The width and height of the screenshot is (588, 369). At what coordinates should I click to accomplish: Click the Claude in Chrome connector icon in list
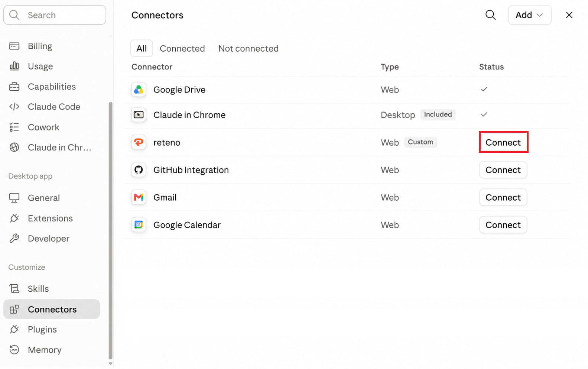[x=139, y=115]
